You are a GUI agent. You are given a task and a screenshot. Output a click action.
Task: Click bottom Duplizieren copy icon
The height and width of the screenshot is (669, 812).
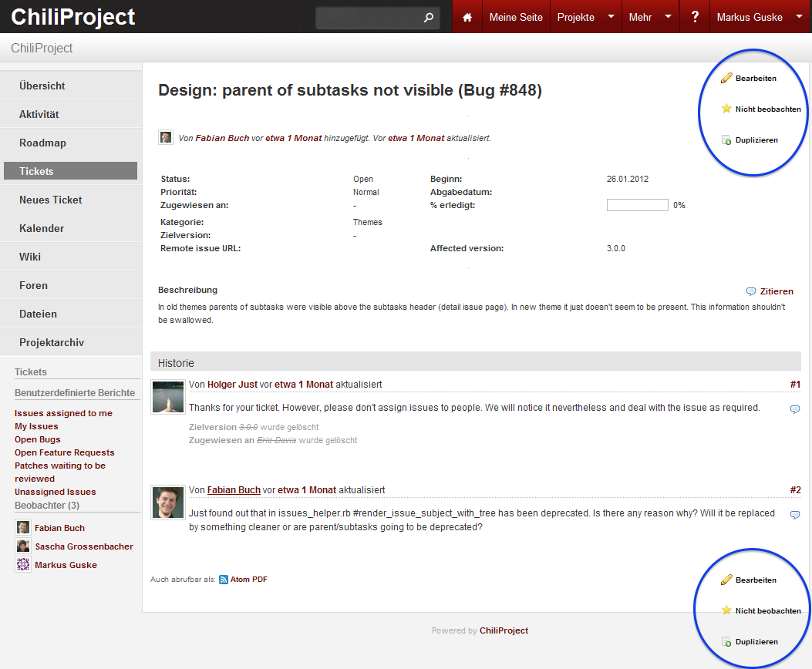pos(726,641)
